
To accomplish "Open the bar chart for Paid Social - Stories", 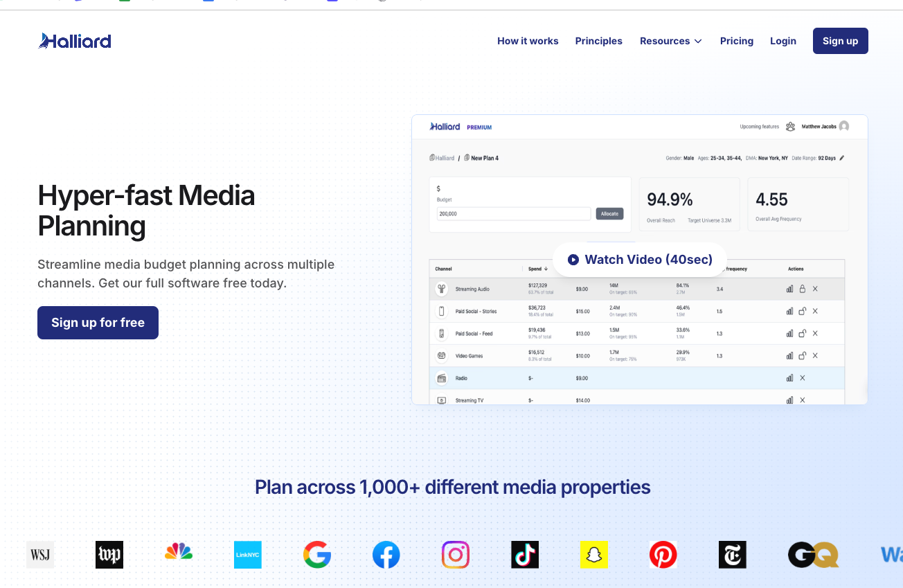I will click(789, 311).
